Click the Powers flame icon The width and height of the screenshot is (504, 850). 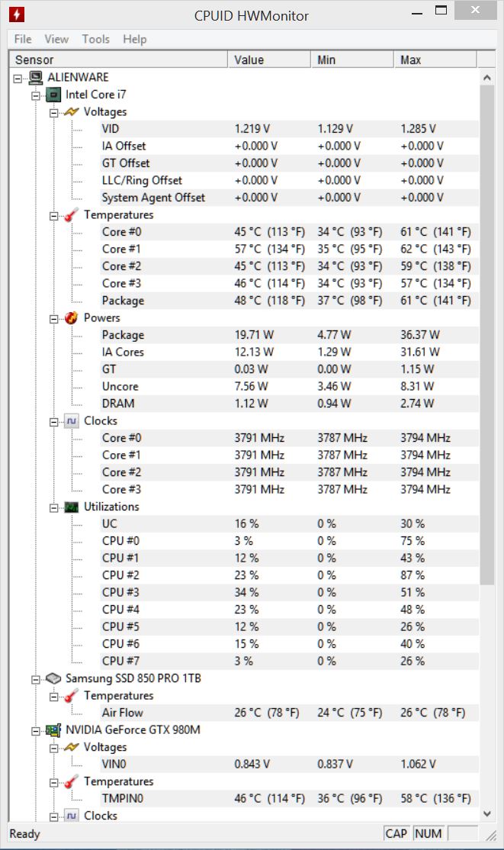click(72, 318)
